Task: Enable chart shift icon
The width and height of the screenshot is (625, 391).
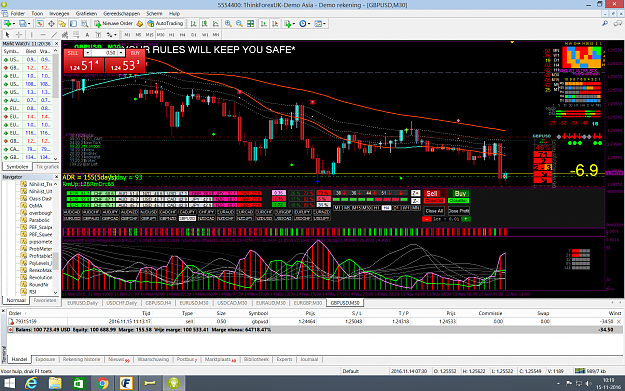Action: [x=275, y=24]
